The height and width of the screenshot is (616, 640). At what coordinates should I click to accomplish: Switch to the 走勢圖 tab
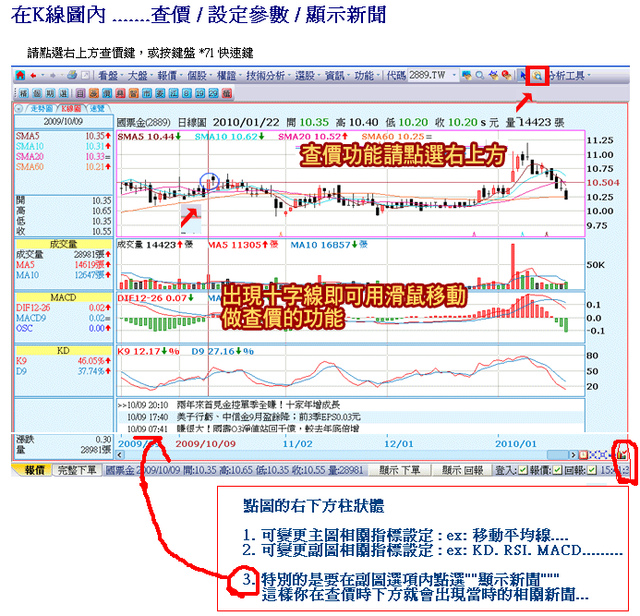(42, 109)
